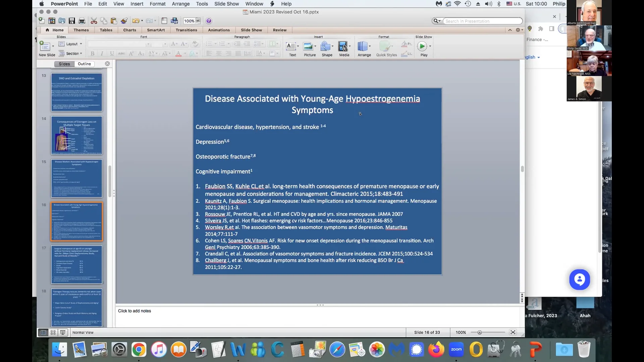Switch to Slide Sorter view icon

(x=53, y=333)
